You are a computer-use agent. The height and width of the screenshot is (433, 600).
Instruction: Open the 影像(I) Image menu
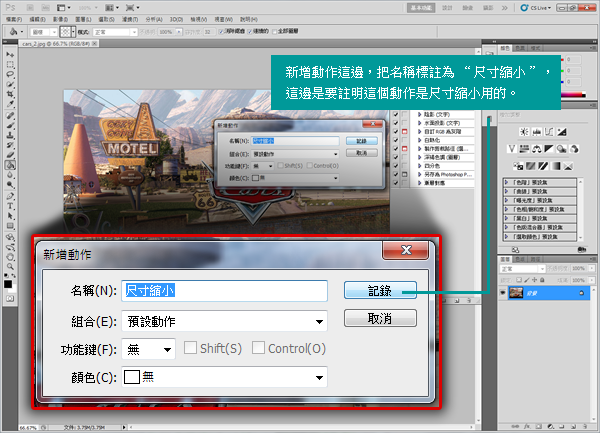(60, 19)
